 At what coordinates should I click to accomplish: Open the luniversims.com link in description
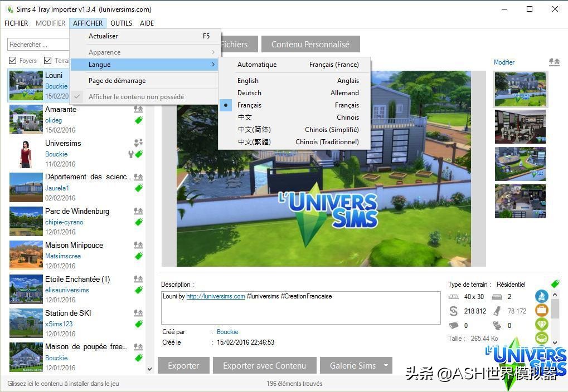pos(216,296)
